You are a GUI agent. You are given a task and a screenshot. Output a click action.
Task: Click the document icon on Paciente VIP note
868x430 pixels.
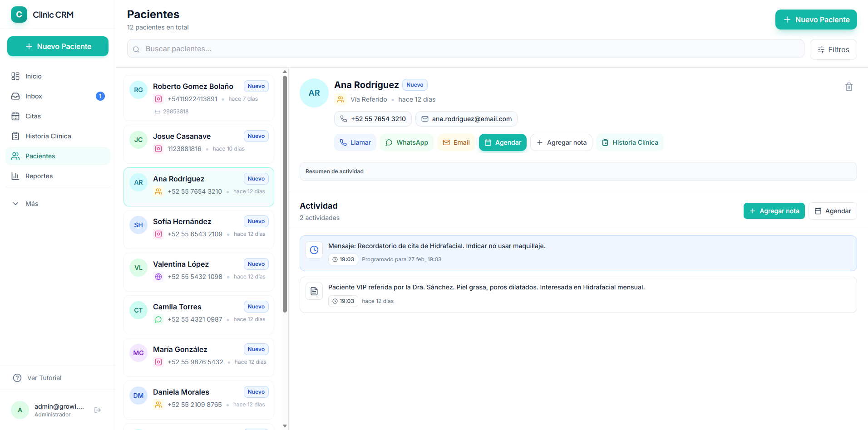point(314,291)
